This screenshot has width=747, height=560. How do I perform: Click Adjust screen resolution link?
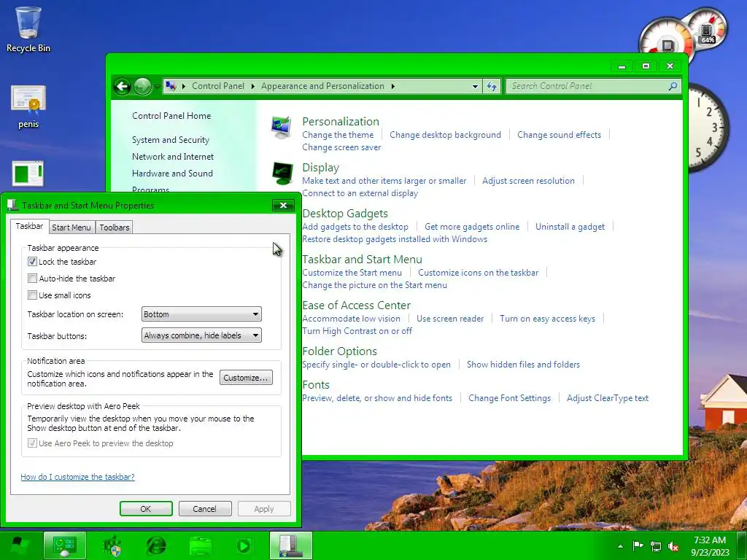coord(528,181)
